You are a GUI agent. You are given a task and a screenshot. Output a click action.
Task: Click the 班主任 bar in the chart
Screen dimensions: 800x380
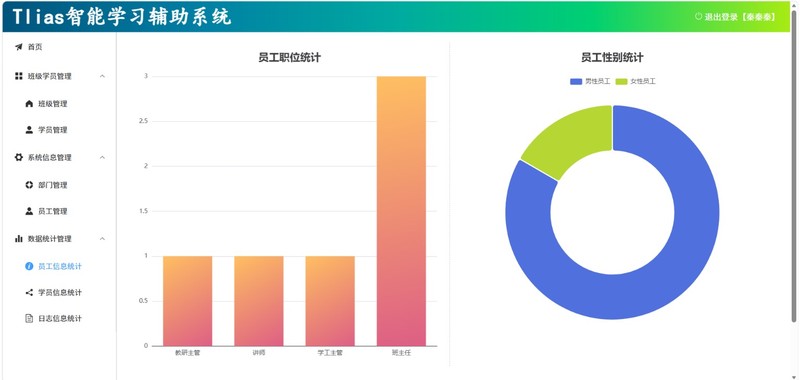(401, 211)
